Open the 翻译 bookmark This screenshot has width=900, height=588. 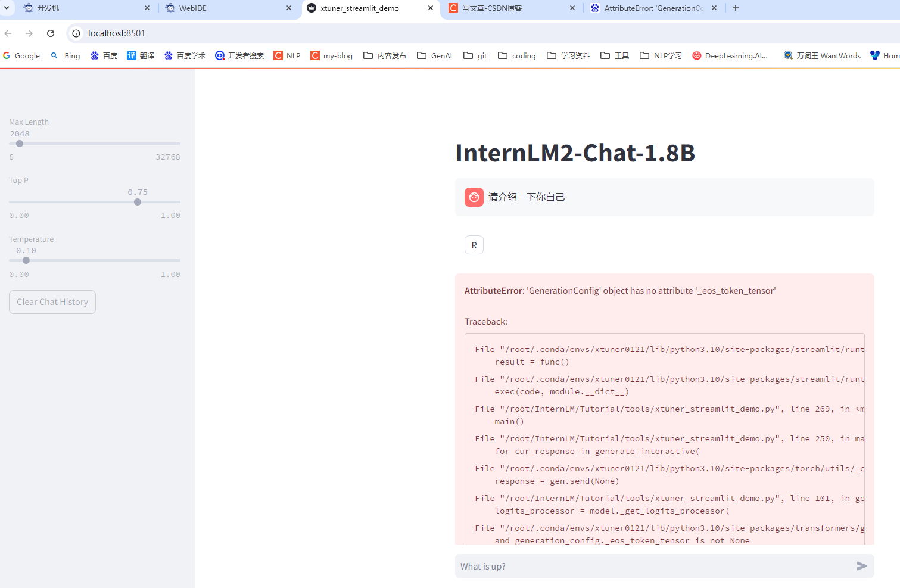coord(141,55)
